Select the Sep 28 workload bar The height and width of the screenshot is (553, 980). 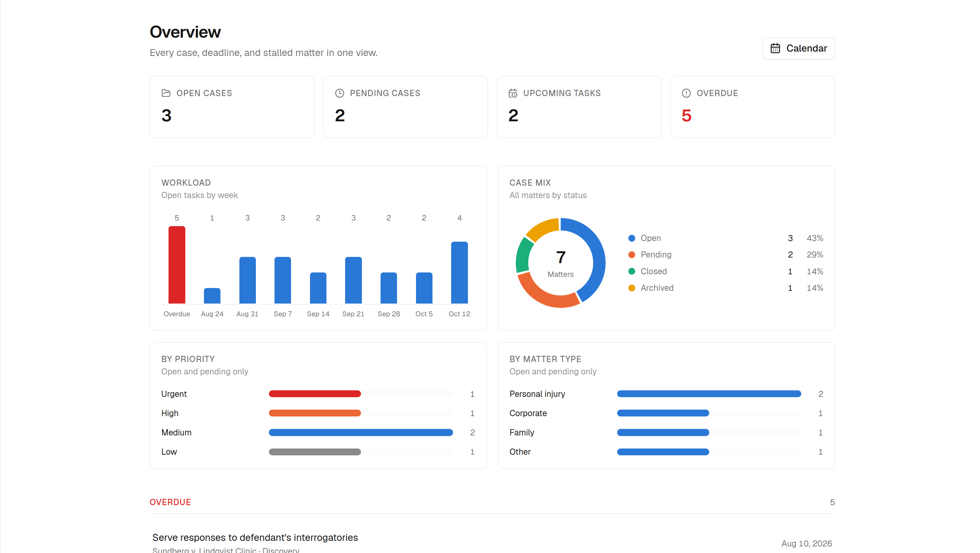(x=388, y=288)
